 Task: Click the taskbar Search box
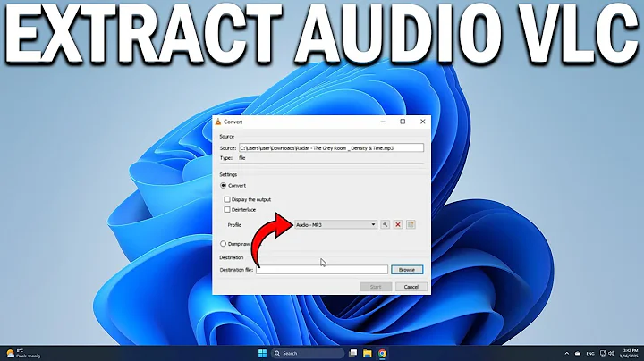coord(308,353)
